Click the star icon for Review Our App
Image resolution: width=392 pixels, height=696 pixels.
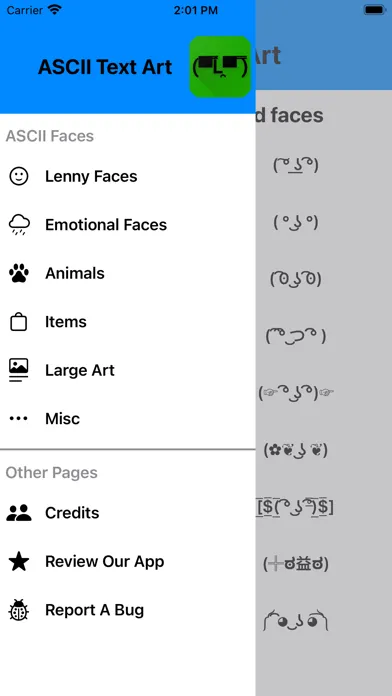click(19, 562)
